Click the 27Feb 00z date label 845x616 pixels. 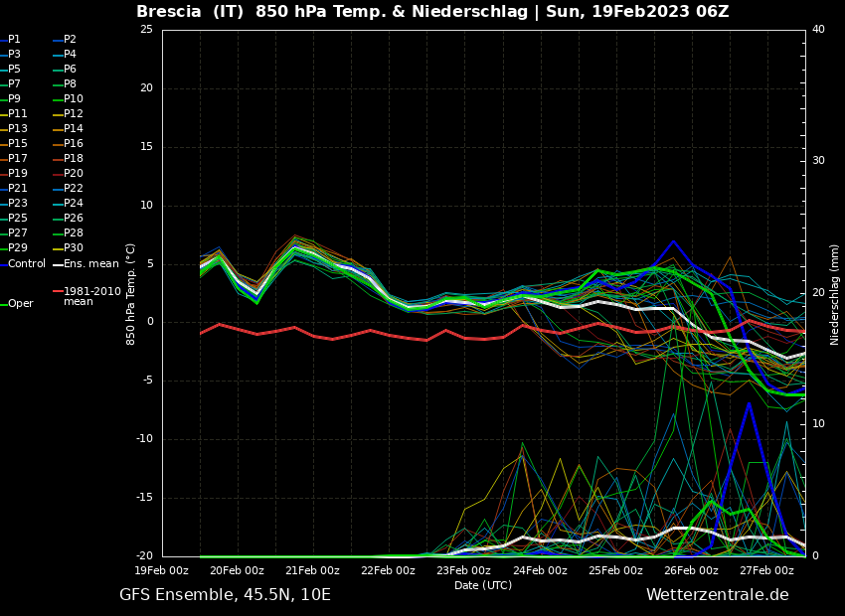766,570
